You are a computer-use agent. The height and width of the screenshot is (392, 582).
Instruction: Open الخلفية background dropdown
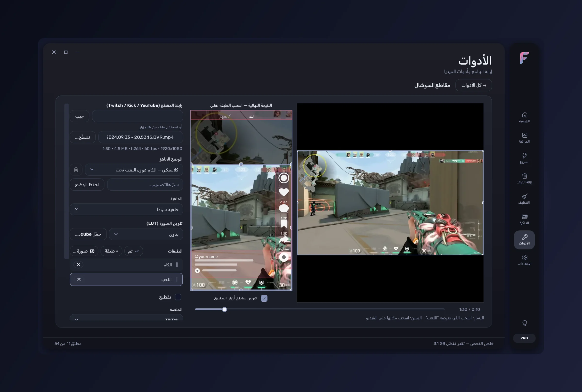[126, 209]
